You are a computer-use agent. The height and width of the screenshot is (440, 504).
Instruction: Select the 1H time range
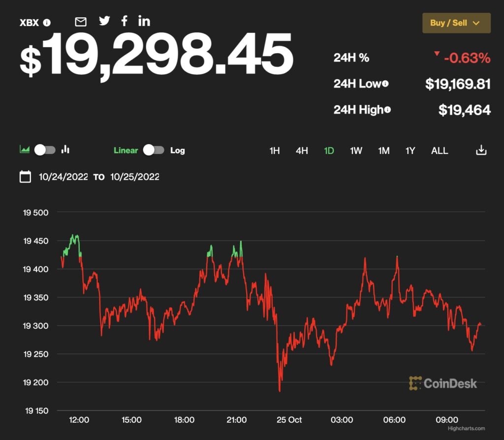click(x=275, y=151)
